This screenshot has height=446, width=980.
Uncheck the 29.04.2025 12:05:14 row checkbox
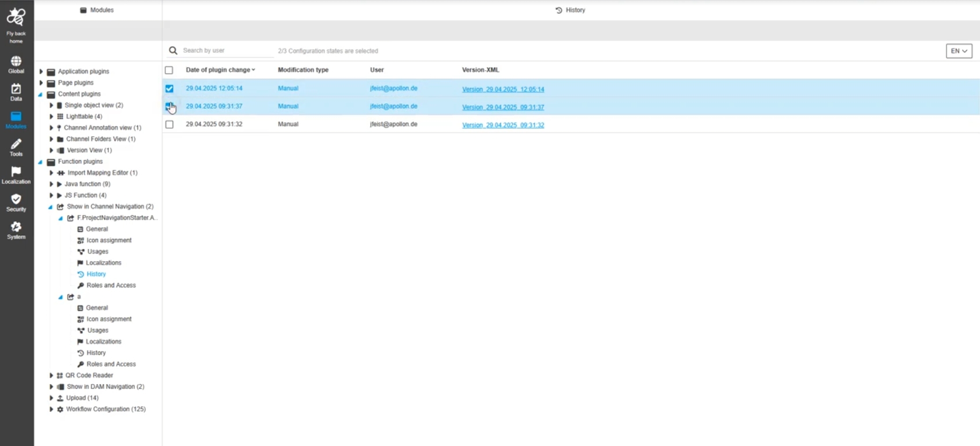pos(169,89)
